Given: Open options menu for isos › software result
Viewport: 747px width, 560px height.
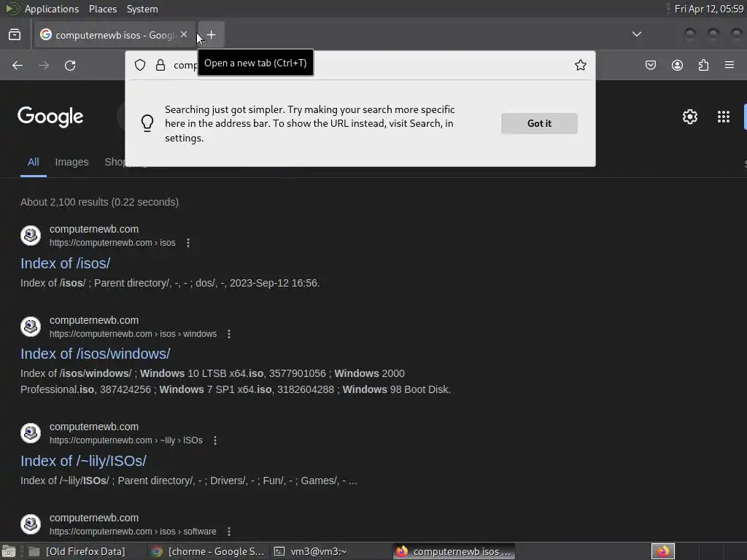Looking at the screenshot, I should click(229, 532).
